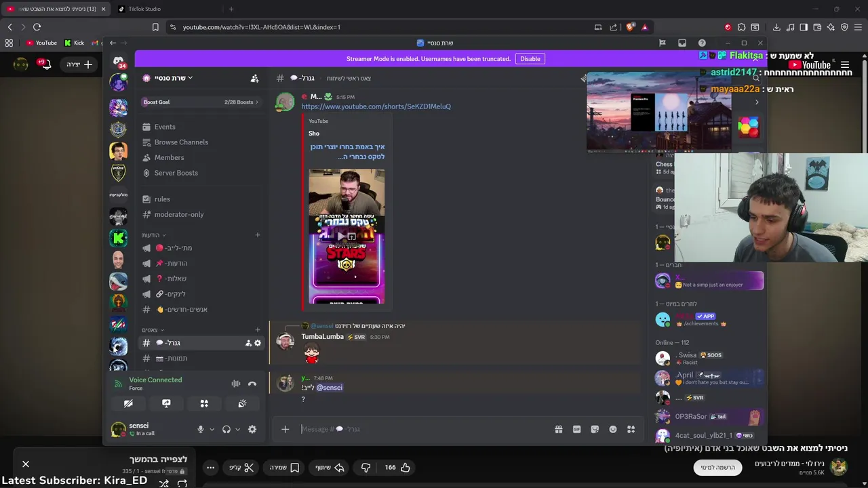Like the YouTube video thumbs up
Screen dimensions: 868x488
point(397,467)
